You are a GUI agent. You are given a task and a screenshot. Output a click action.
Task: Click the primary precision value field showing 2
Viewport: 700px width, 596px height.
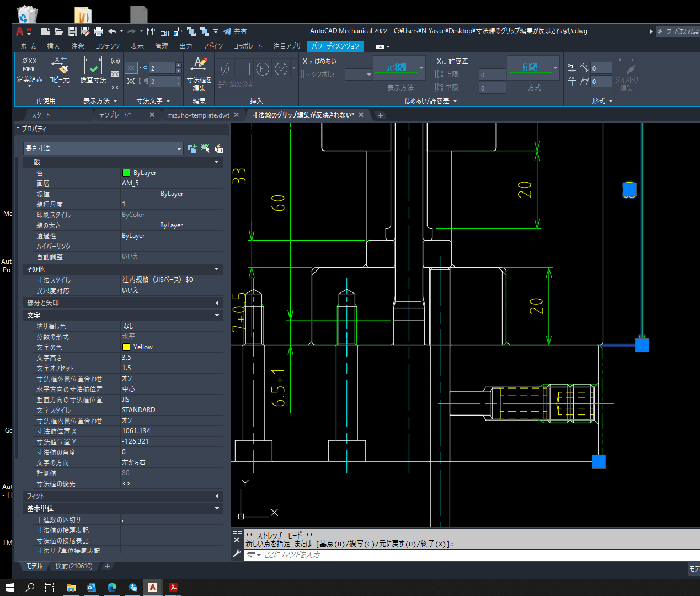click(x=162, y=68)
